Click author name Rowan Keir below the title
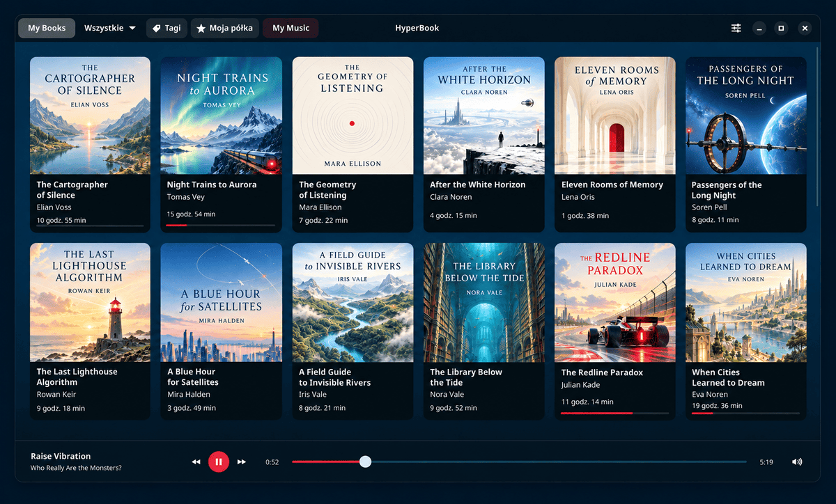The image size is (836, 504). pyautogui.click(x=56, y=395)
